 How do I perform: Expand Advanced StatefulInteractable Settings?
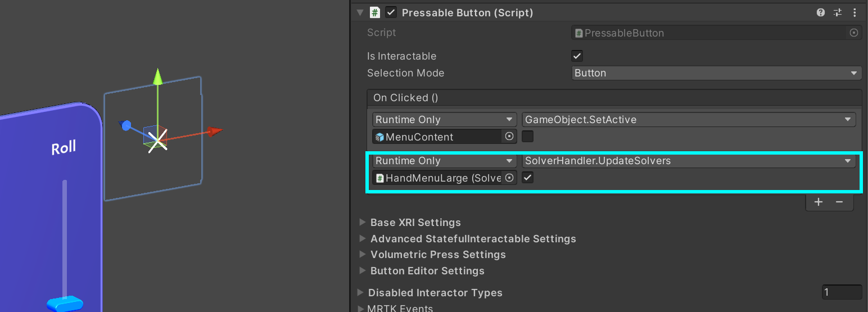363,238
